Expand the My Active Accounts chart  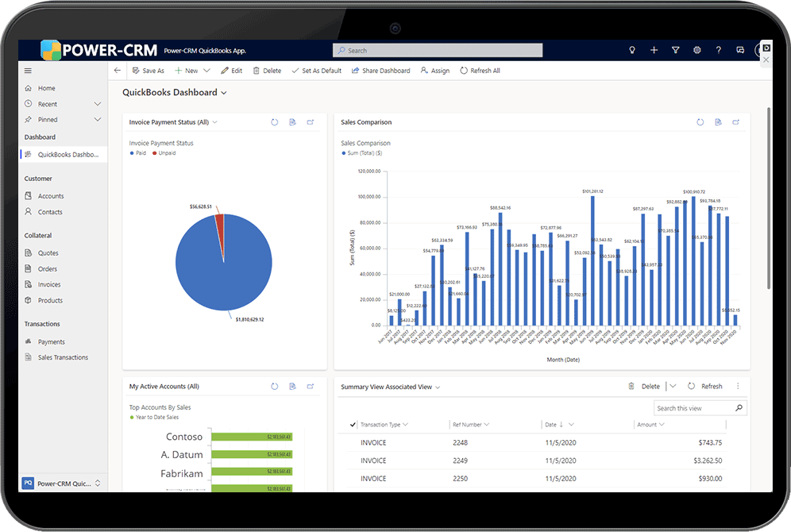311,386
